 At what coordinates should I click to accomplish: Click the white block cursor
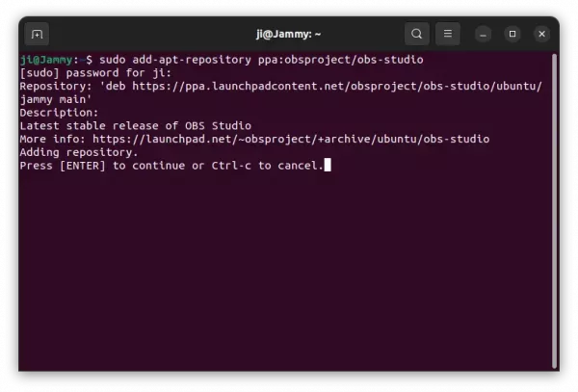(x=328, y=166)
